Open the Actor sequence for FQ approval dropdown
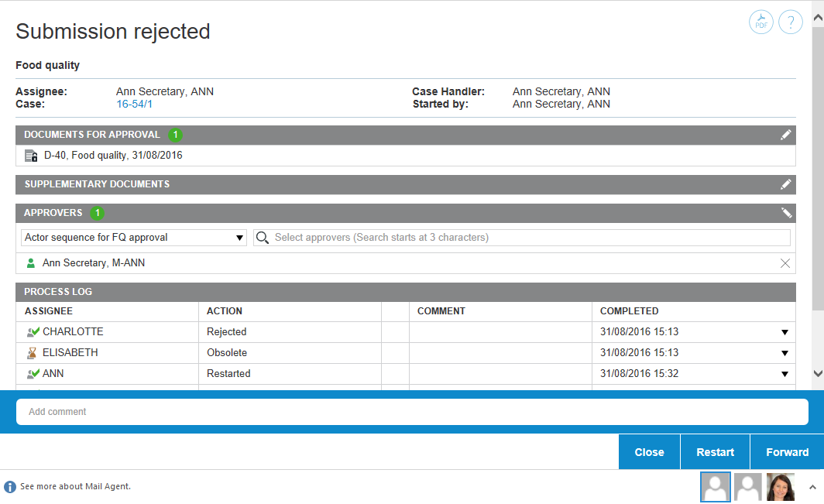The width and height of the screenshot is (824, 504). pos(134,238)
